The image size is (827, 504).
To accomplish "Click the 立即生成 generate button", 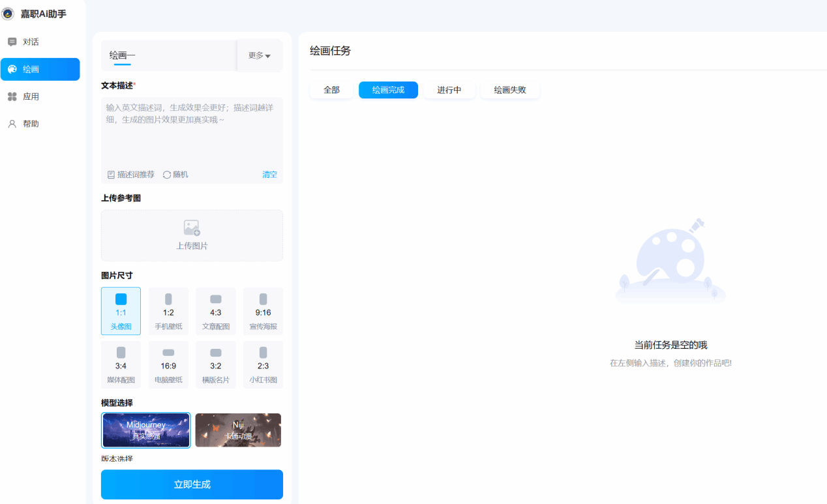I will click(x=192, y=484).
